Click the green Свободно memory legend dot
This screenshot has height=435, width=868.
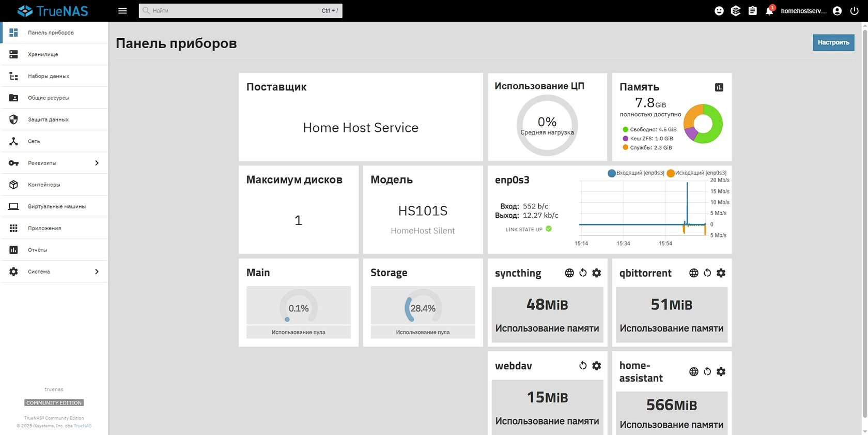625,130
